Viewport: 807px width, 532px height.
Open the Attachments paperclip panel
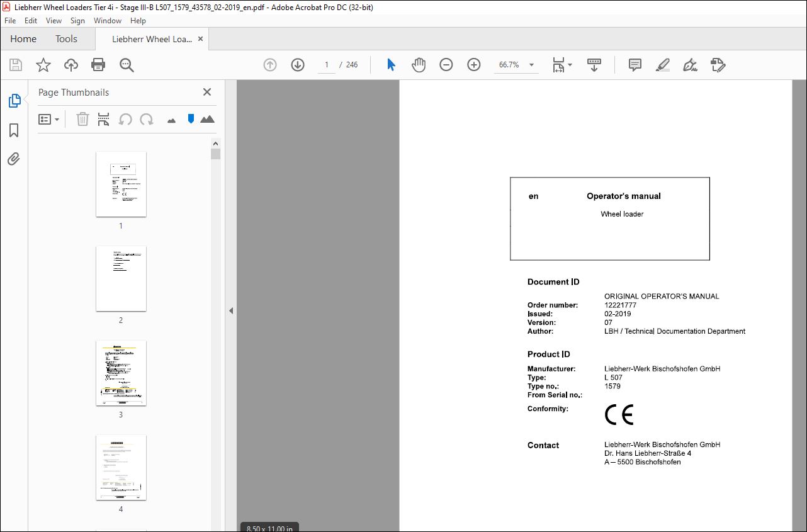(x=14, y=159)
